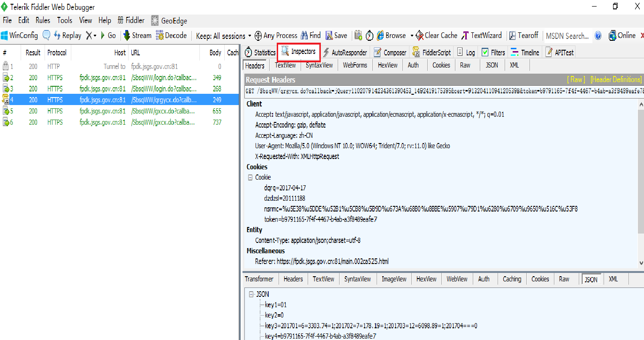644x340 pixels.
Task: Open FiddlerScript tab
Action: coord(432,53)
